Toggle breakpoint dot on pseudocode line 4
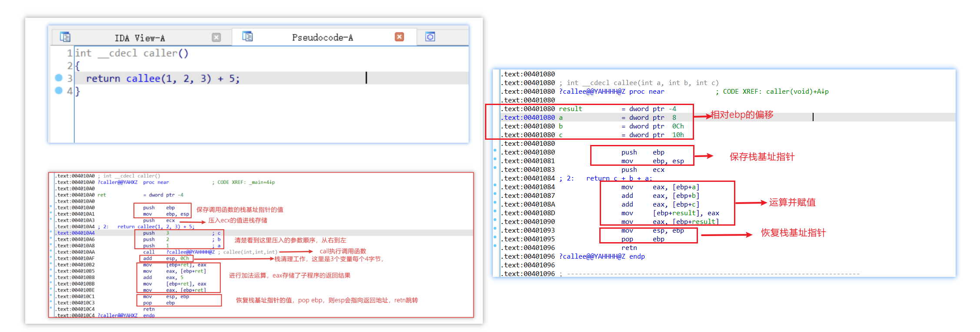Viewport: 980px width, 332px height. [59, 90]
